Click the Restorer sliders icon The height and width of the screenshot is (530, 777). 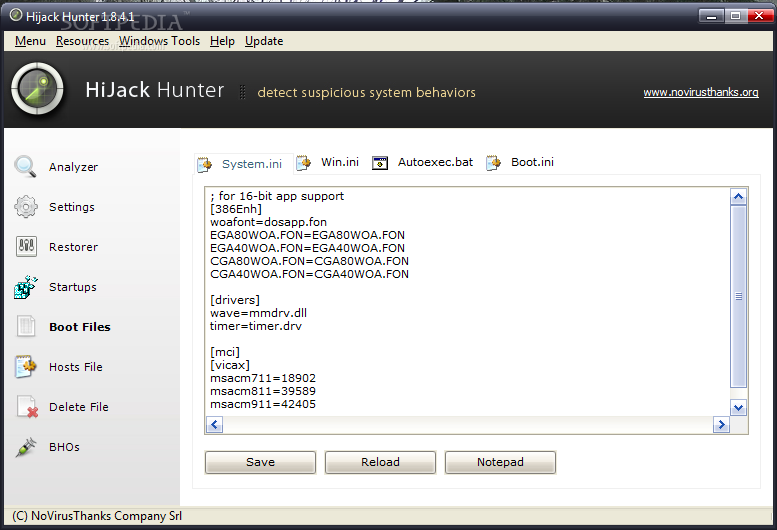[26, 246]
